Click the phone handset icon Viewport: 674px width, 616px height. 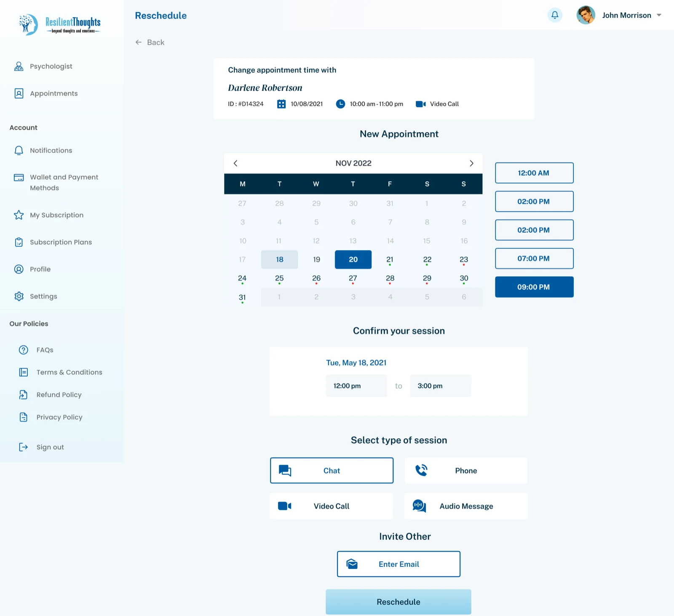(421, 470)
